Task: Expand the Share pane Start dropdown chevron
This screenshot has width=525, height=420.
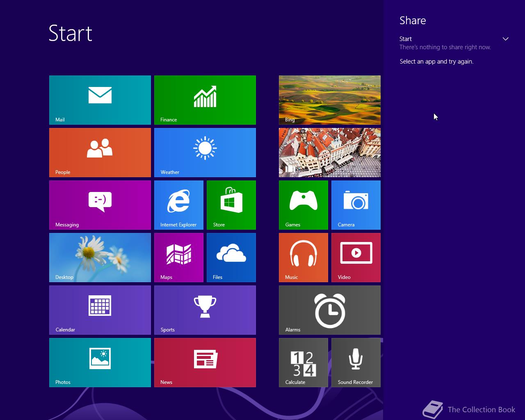Action: coord(505,39)
